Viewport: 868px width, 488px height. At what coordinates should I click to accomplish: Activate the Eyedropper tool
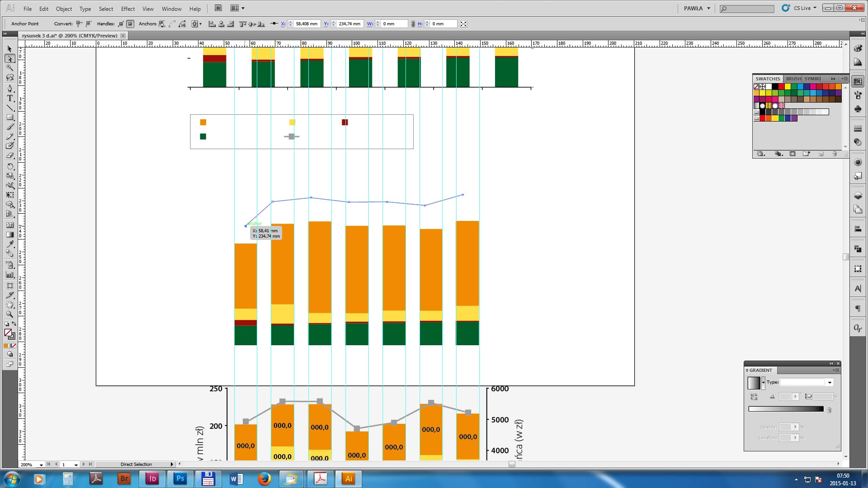(x=10, y=244)
